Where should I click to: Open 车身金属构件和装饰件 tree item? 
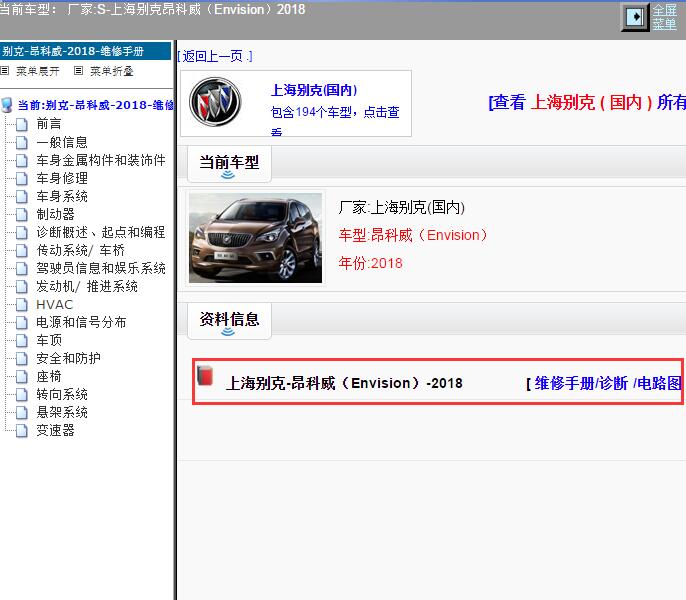[x=101, y=160]
